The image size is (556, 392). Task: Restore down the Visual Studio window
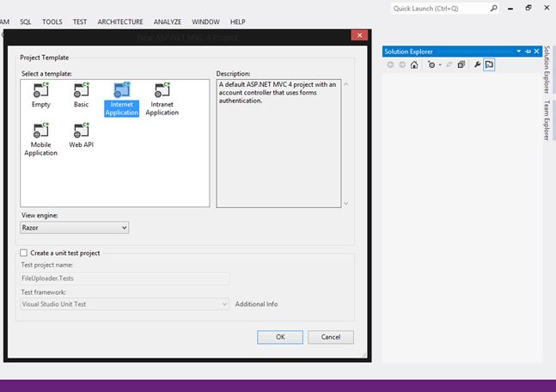(529, 8)
